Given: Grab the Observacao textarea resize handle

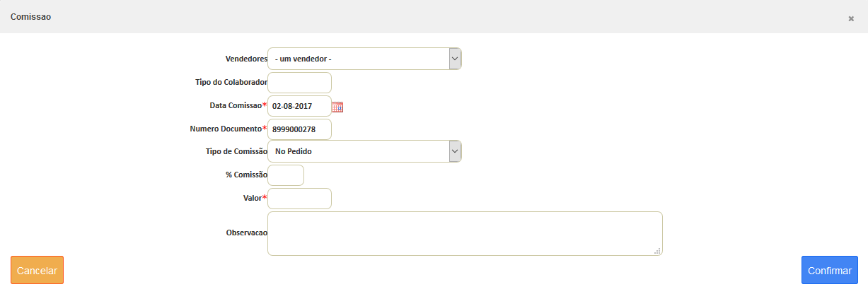Looking at the screenshot, I should [657, 250].
